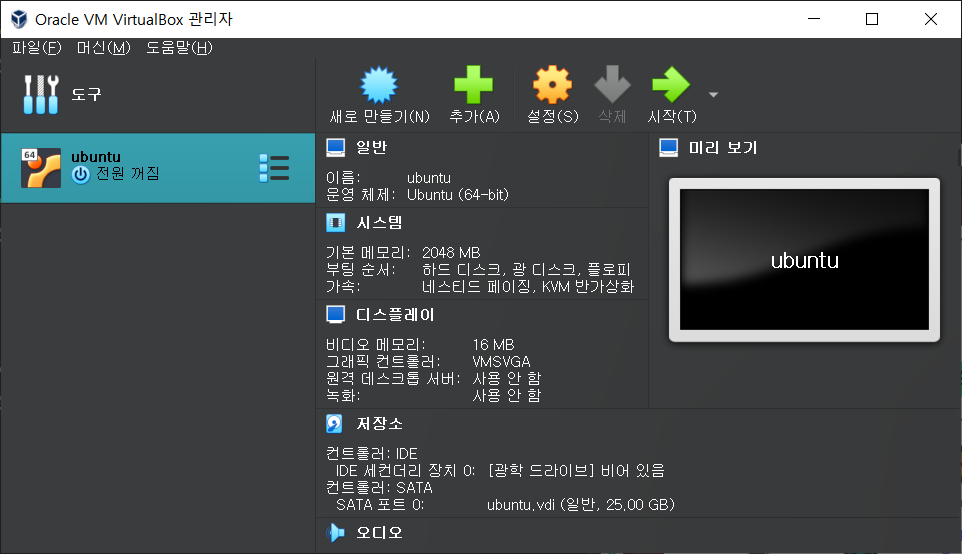Click the [광학 드라이브] 비어 있음 entry
Screen dimensions: 962x554
[x=576, y=471]
